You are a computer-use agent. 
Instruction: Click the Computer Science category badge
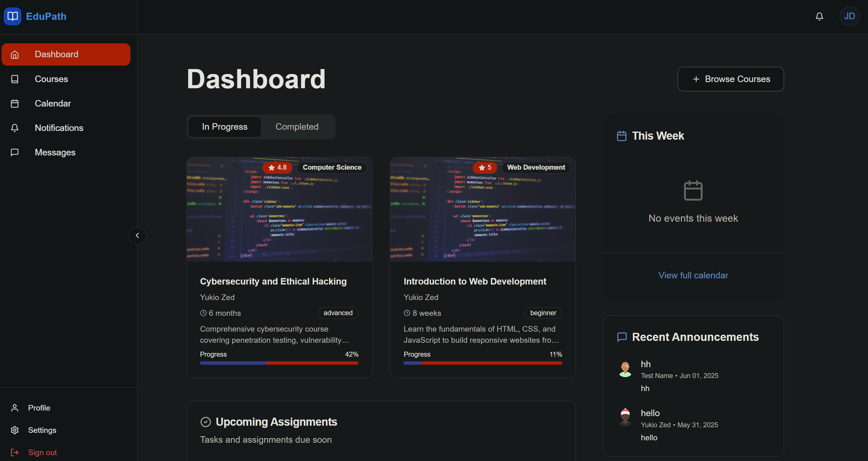click(332, 167)
